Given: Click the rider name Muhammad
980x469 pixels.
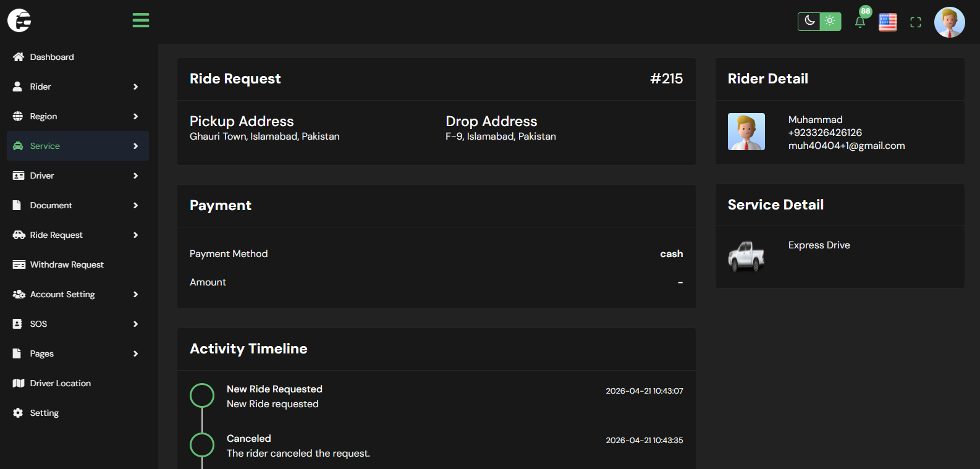Looking at the screenshot, I should [815, 119].
